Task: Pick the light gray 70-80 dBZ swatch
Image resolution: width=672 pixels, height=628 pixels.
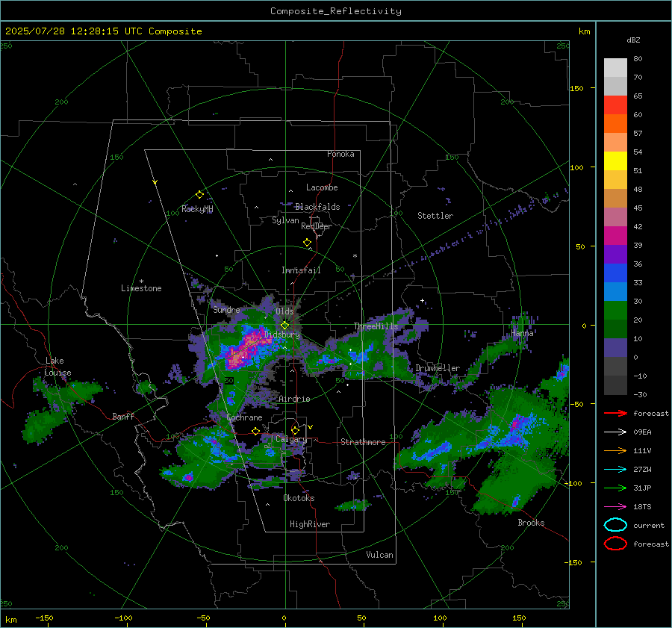Action: point(615,68)
